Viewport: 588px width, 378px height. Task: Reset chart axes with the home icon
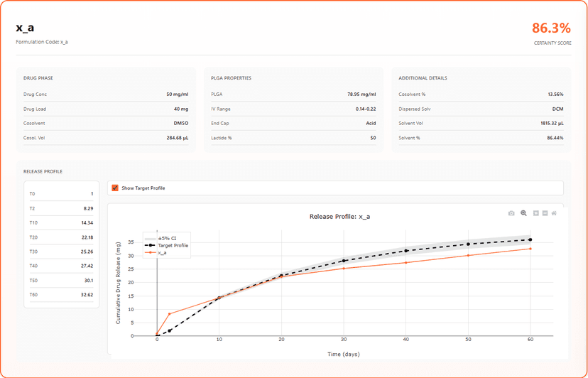pos(554,213)
